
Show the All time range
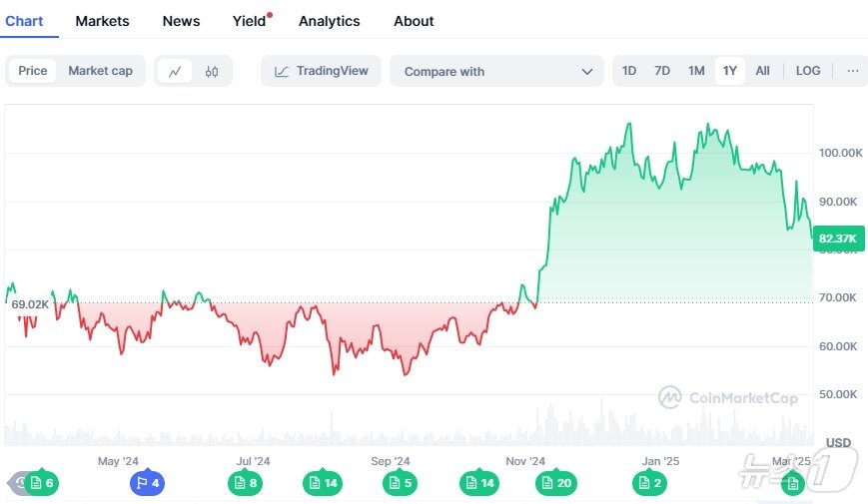point(763,71)
